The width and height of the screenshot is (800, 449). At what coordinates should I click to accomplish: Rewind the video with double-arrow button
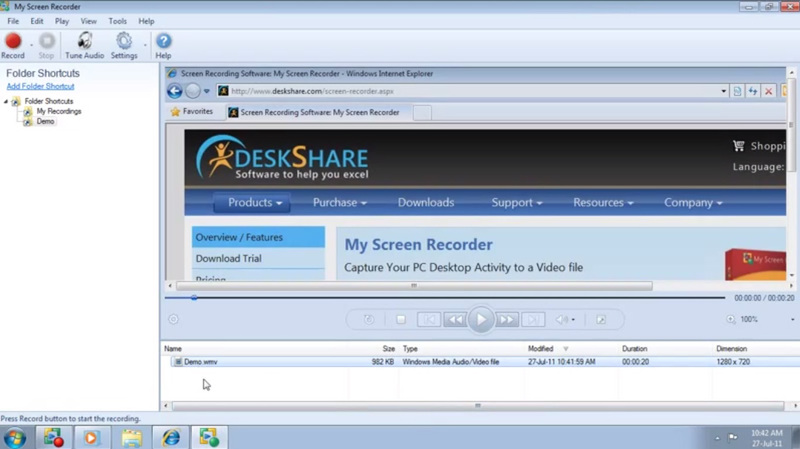coord(455,319)
